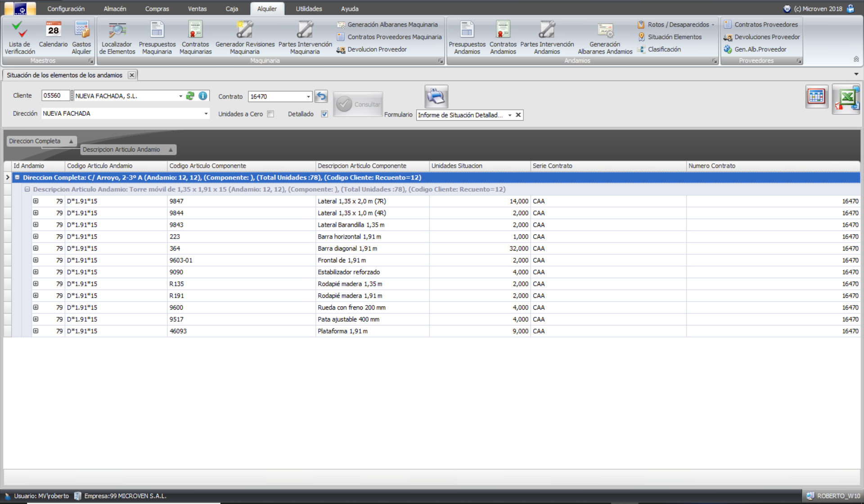Screen dimensions: 864x504
Task: Switch to the Utilidades tab
Action: click(x=309, y=9)
